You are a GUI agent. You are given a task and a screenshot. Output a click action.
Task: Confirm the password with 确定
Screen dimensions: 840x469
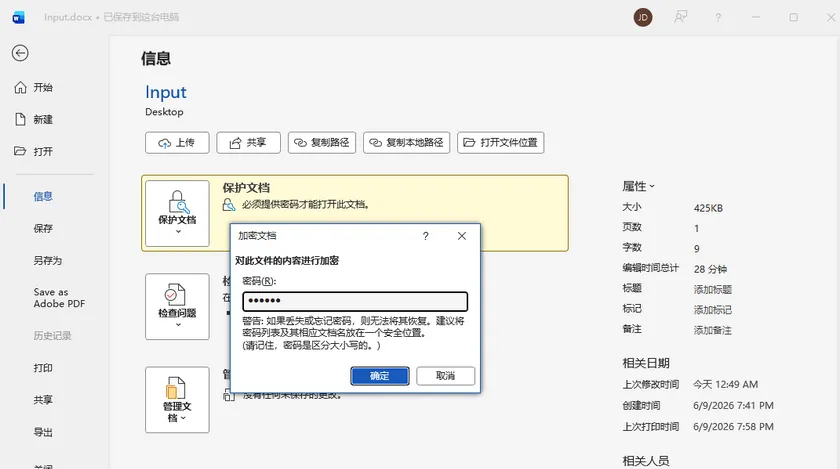(380, 376)
